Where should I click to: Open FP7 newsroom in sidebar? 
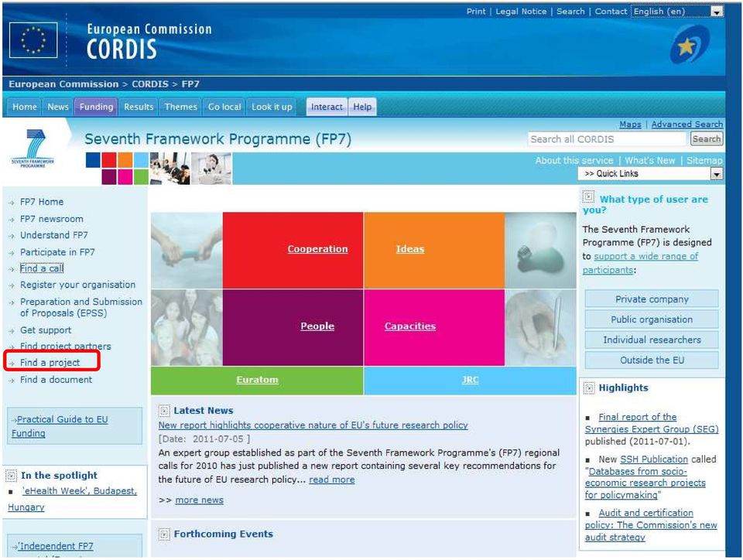click(x=52, y=219)
